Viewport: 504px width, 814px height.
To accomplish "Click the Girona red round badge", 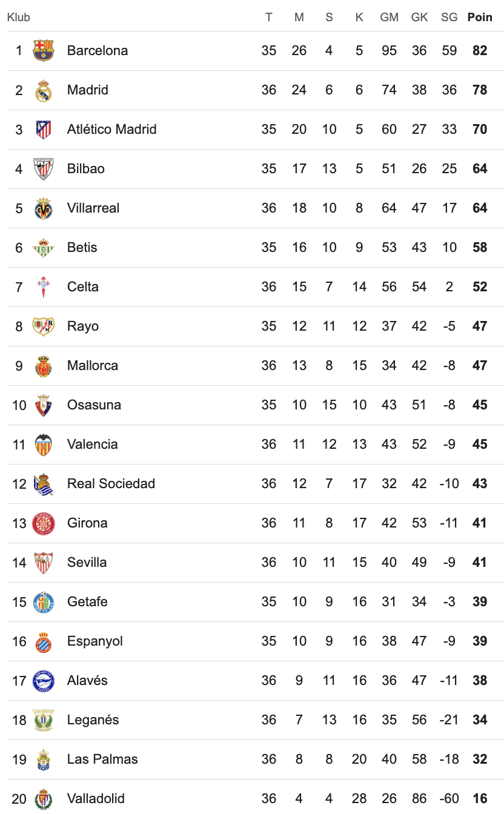I will pos(44,523).
